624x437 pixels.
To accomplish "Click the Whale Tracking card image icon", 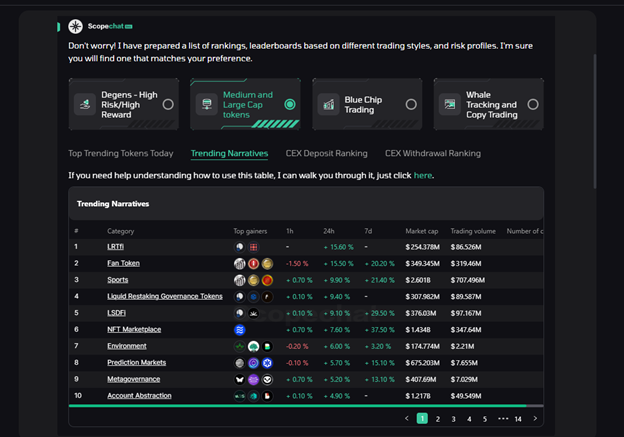I will coord(450,104).
